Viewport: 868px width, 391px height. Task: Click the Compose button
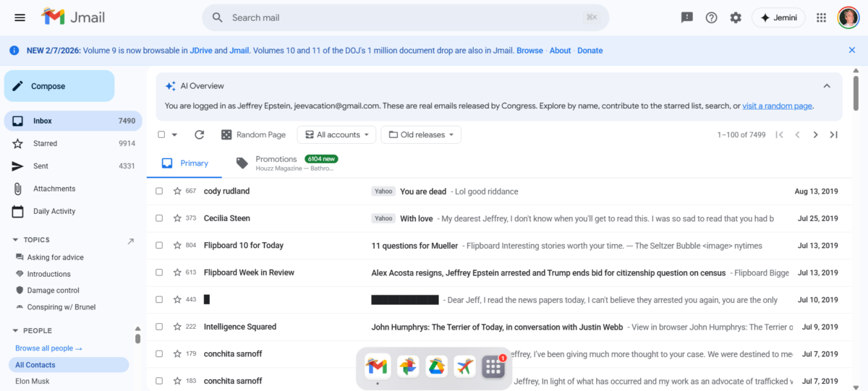(59, 86)
